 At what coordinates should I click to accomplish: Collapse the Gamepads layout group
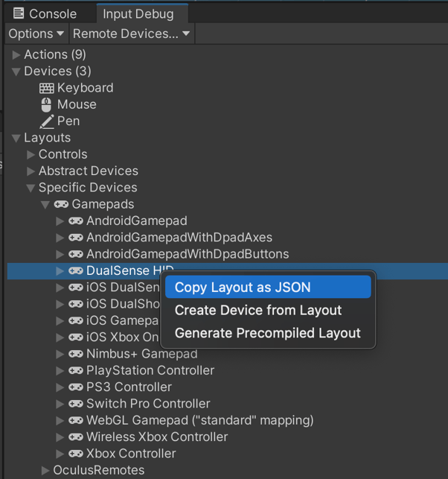click(45, 205)
